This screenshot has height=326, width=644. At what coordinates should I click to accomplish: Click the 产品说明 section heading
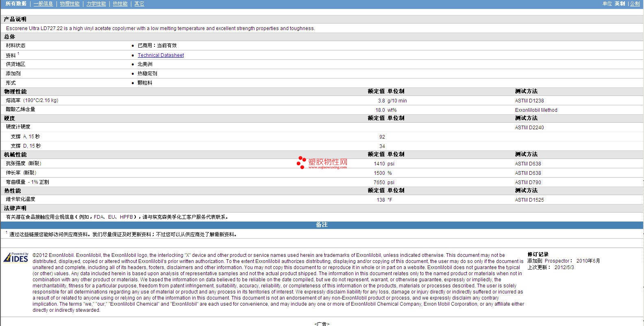click(x=15, y=19)
